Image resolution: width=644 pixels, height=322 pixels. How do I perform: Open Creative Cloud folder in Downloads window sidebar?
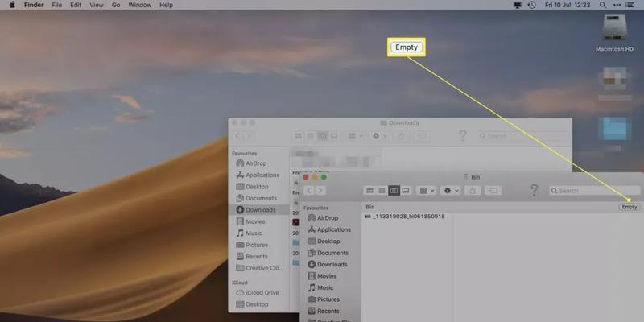click(259, 268)
